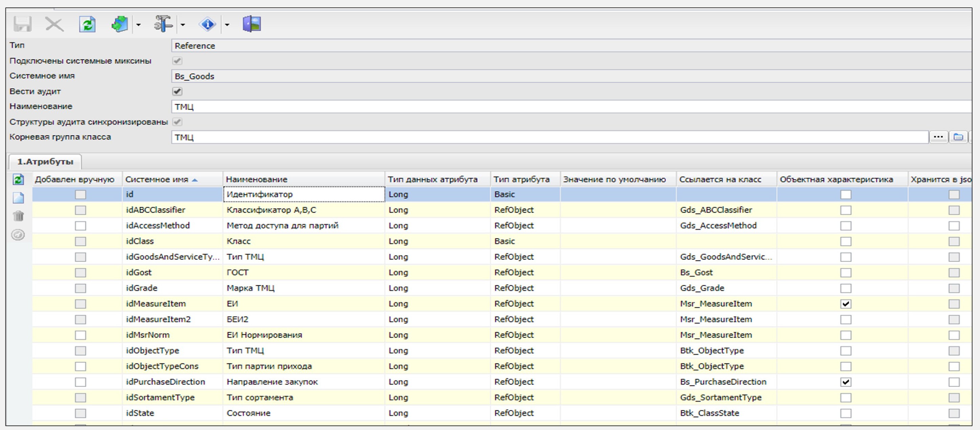This screenshot has height=430, width=980.
Task: Open dropdown arrow beside the info icon
Action: click(227, 25)
